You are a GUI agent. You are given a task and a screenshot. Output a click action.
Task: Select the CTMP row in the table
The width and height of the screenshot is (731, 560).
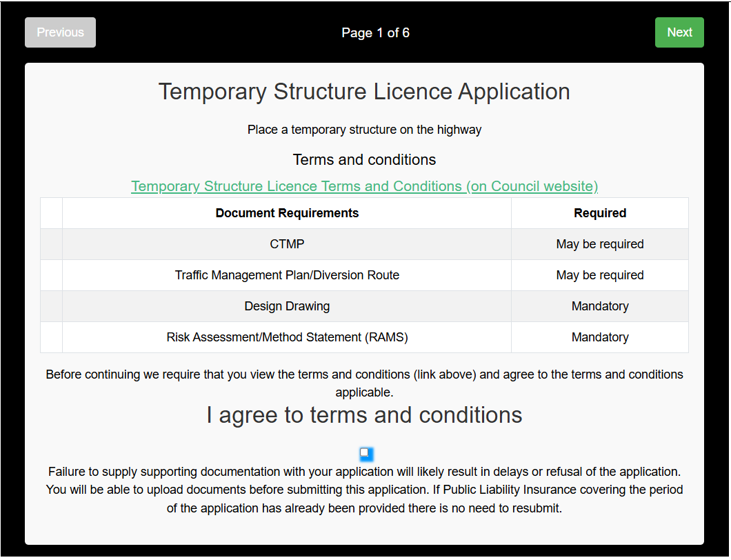287,243
